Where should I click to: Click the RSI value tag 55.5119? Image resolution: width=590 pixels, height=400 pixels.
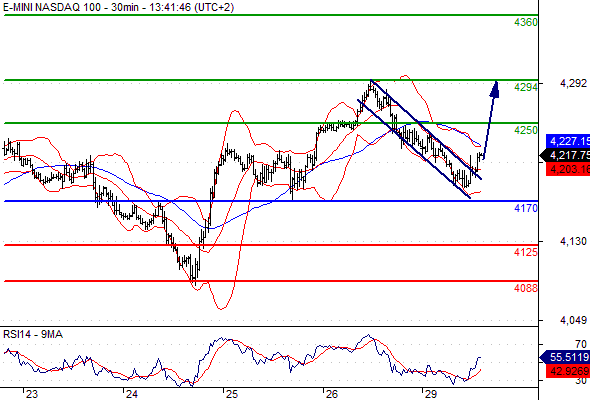(x=565, y=357)
